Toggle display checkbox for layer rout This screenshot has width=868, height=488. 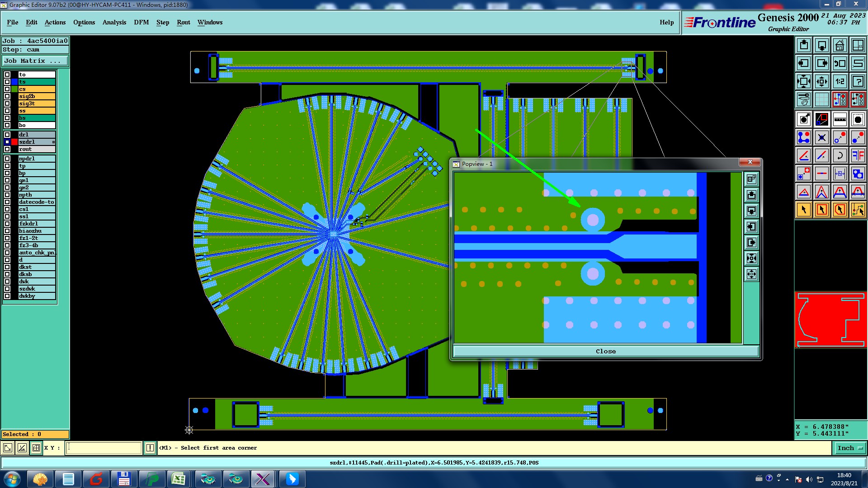click(7, 149)
